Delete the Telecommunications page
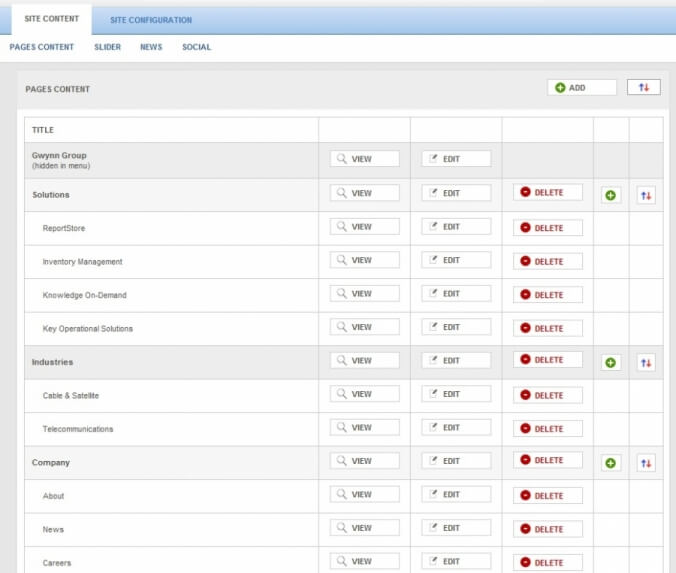676x573 pixels. click(x=548, y=429)
